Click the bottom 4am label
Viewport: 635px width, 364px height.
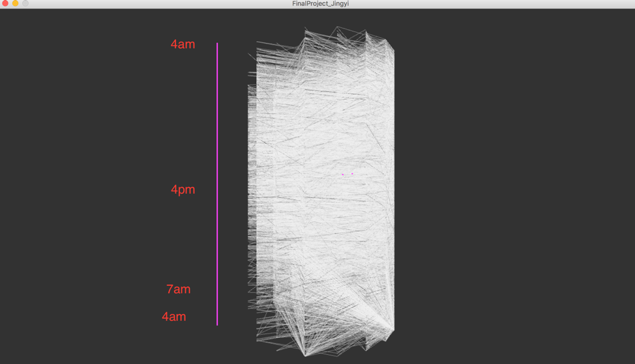173,316
